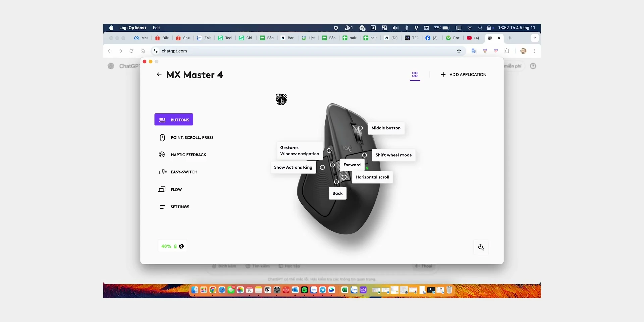This screenshot has height=322, width=644.
Task: Click ADD APPLICATION in the top right
Action: (x=468, y=74)
